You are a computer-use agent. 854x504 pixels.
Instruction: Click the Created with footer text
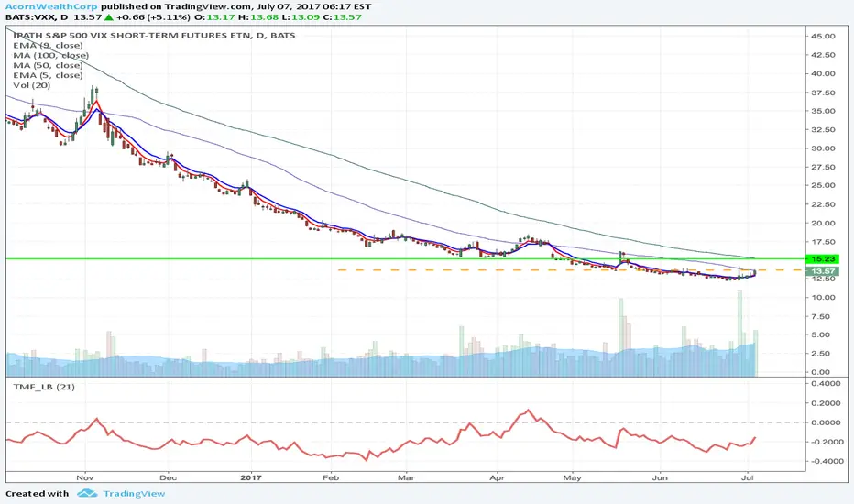point(37,493)
